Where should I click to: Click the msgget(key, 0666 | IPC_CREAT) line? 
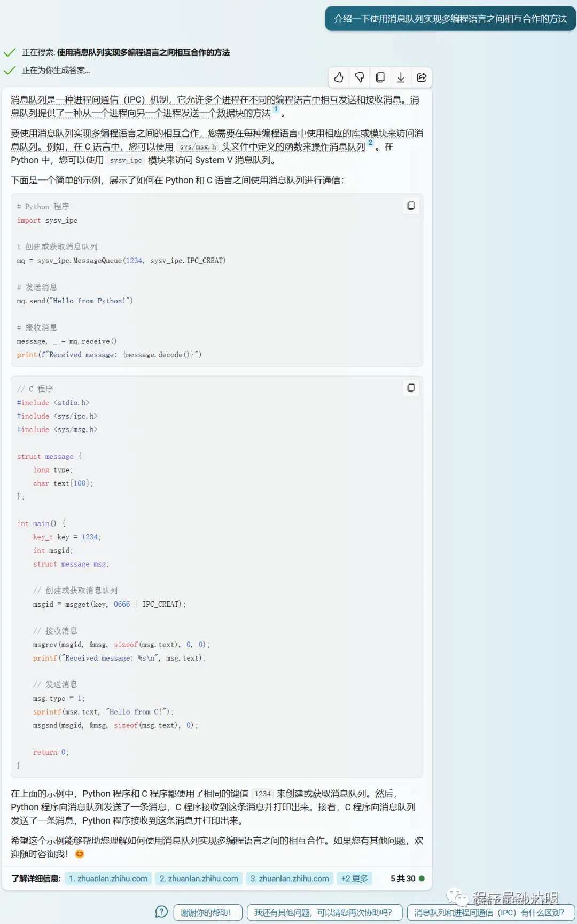coord(110,605)
